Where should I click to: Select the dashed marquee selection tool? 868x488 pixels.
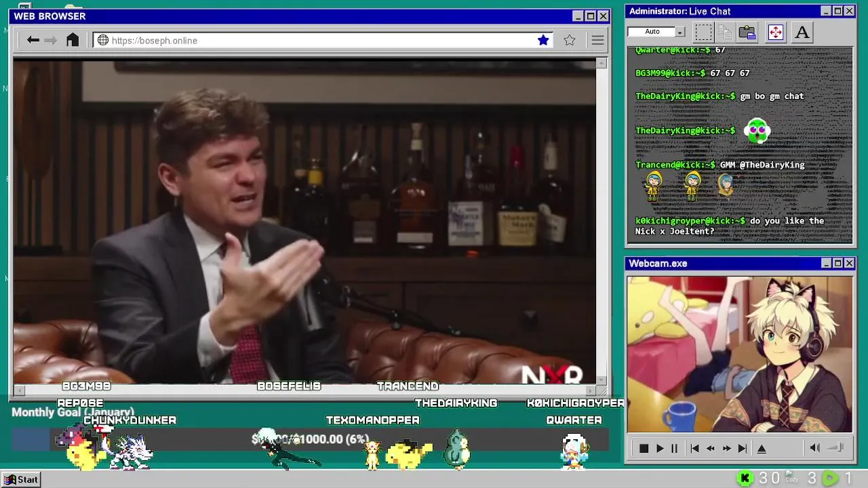tap(704, 32)
